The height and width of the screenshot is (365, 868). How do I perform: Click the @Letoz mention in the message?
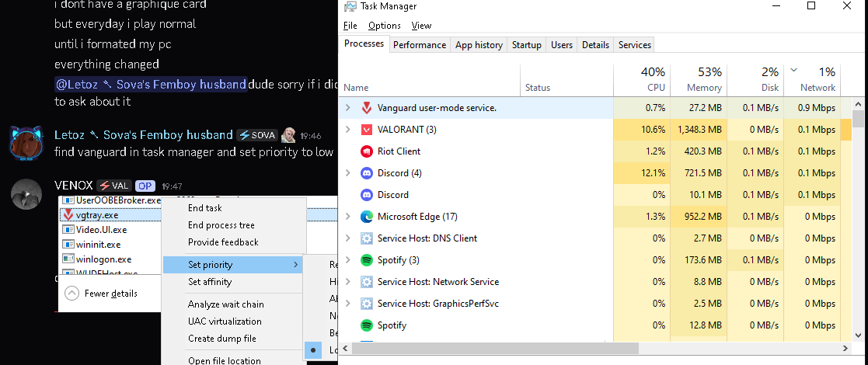[x=151, y=84]
